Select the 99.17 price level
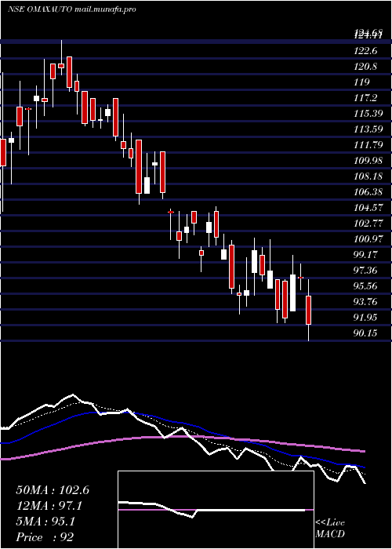Viewport: 392px width, 549px height. click(365, 255)
